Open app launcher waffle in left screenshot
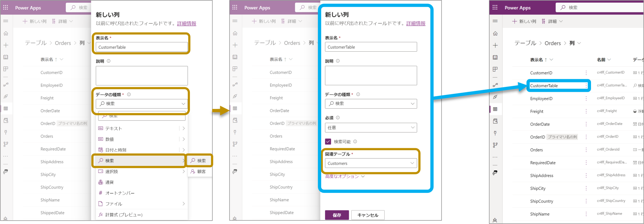644x224 pixels. pyautogui.click(x=6, y=7)
